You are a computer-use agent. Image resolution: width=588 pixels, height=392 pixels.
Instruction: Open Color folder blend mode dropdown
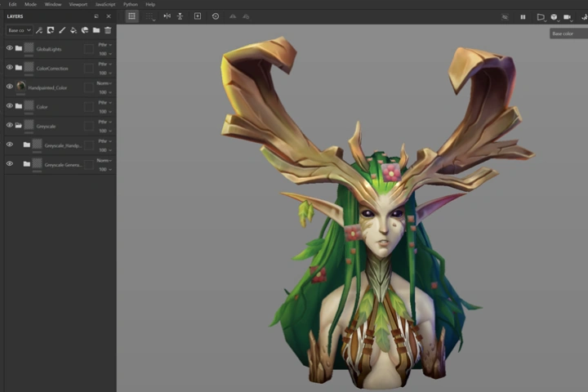pyautogui.click(x=105, y=102)
